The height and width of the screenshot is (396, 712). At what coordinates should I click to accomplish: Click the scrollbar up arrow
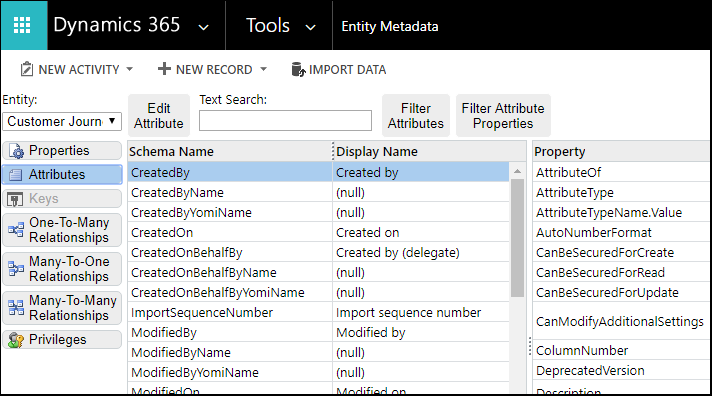517,172
